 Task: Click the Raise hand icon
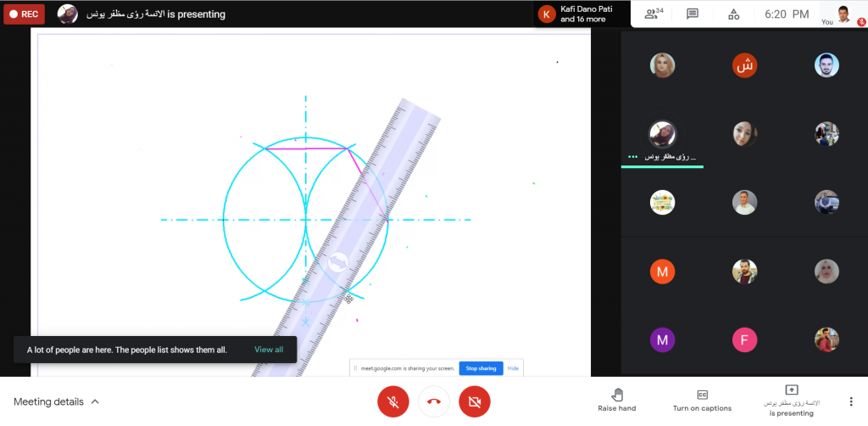pos(617,395)
